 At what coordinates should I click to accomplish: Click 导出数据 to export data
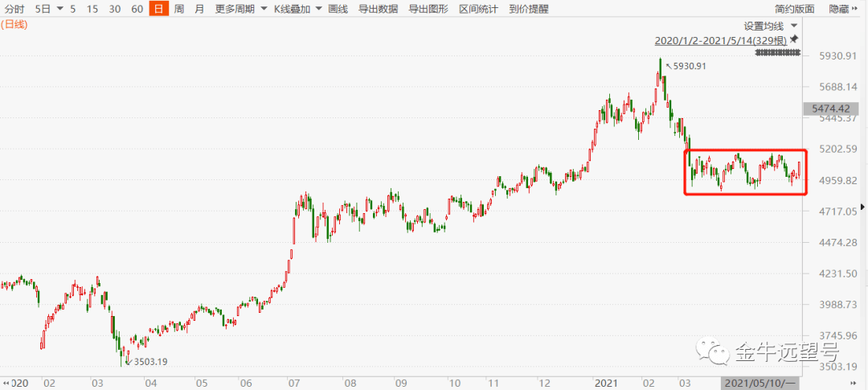(378, 9)
